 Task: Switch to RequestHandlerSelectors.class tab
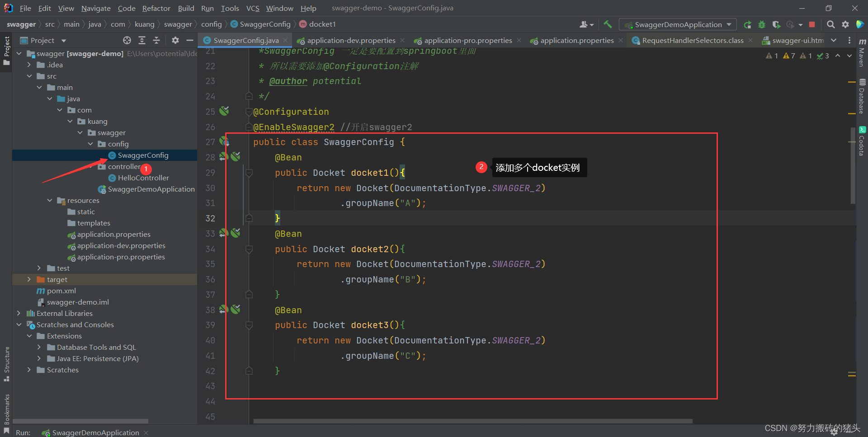pyautogui.click(x=693, y=40)
